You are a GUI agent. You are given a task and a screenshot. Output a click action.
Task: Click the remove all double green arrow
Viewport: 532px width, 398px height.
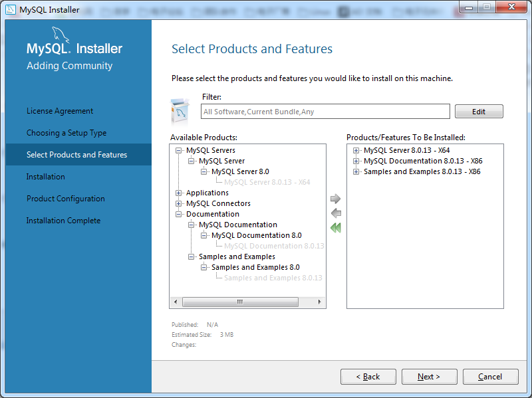336,228
